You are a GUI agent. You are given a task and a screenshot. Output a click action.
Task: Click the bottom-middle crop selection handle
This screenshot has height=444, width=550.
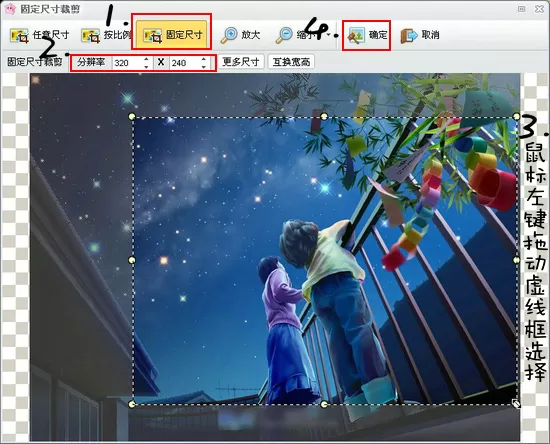tap(324, 404)
